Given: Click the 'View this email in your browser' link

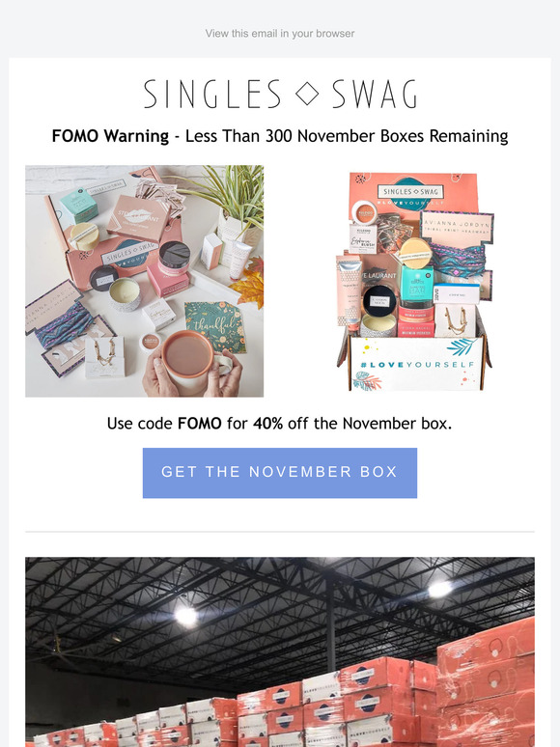Looking at the screenshot, I should [x=280, y=34].
